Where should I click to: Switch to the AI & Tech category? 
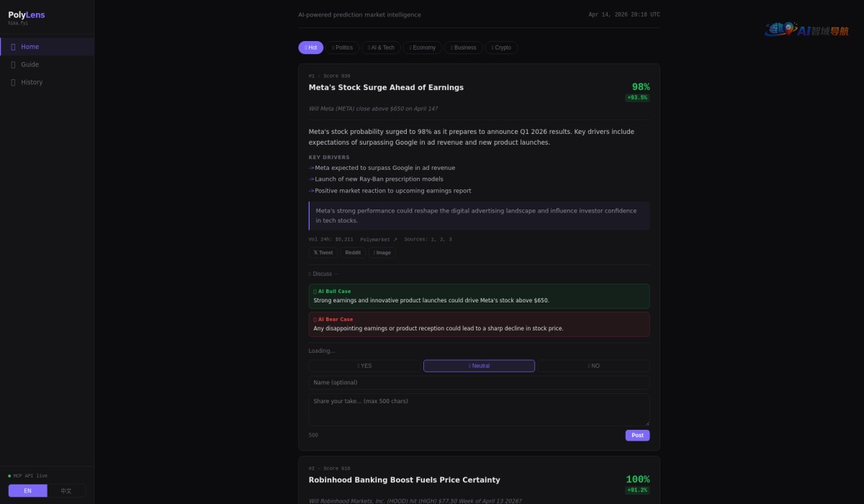point(381,48)
